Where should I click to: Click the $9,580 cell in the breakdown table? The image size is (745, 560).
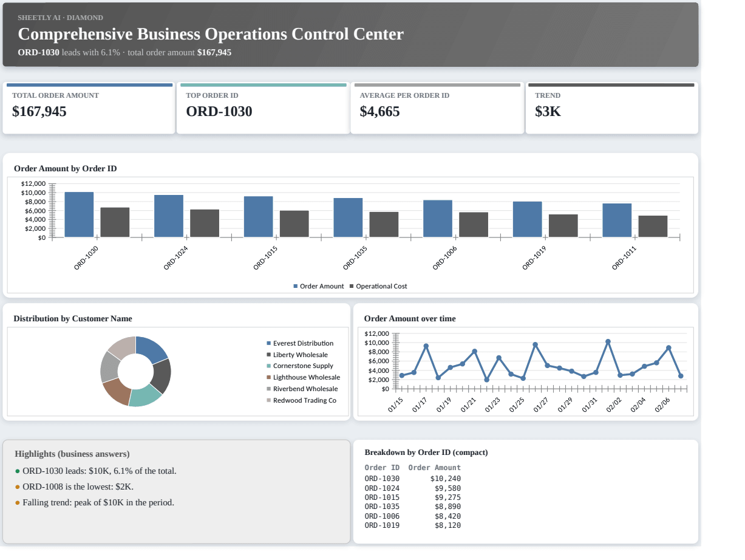[447, 488]
